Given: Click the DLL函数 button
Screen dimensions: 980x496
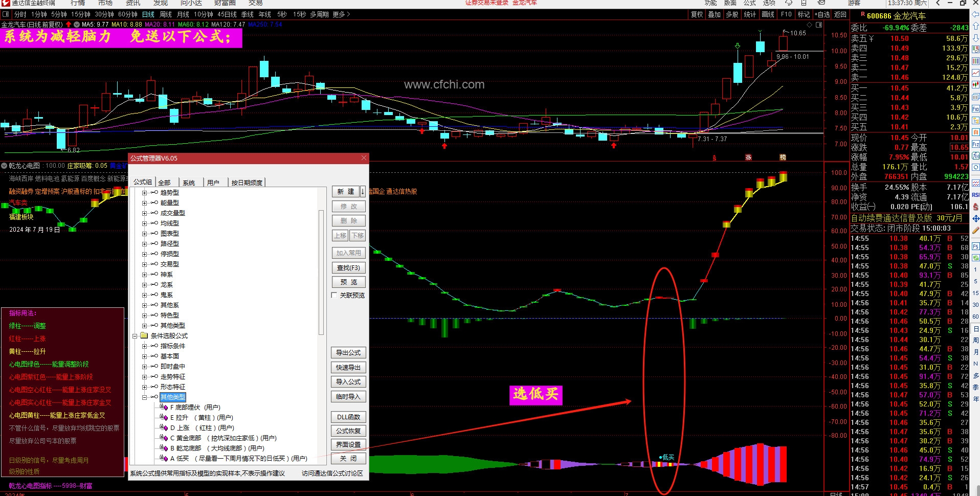Looking at the screenshot, I should coord(349,417).
